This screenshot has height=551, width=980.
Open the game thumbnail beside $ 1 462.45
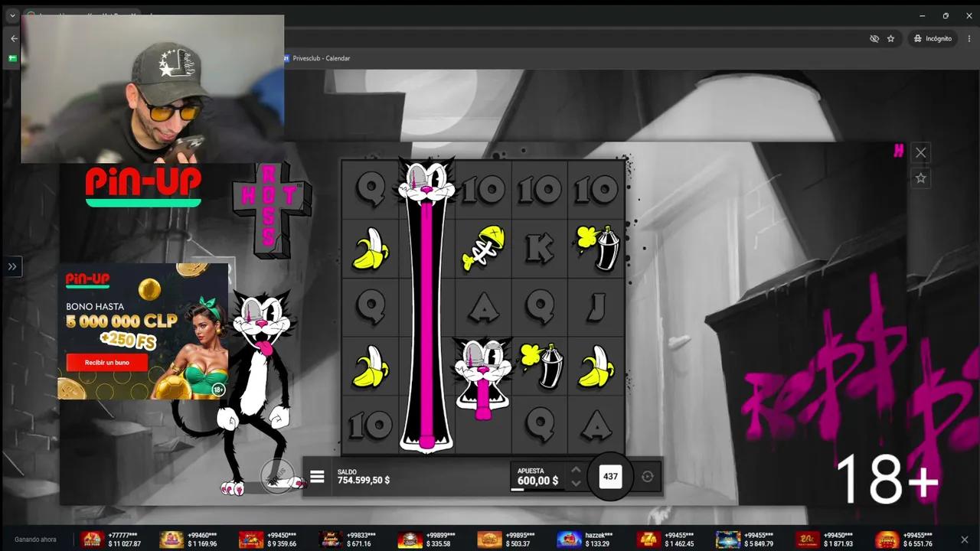(x=648, y=540)
